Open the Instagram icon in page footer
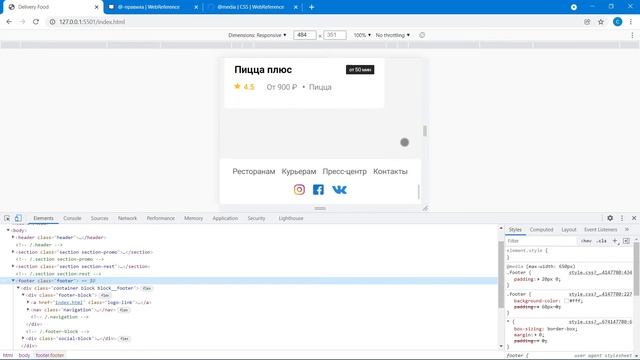 299,190
